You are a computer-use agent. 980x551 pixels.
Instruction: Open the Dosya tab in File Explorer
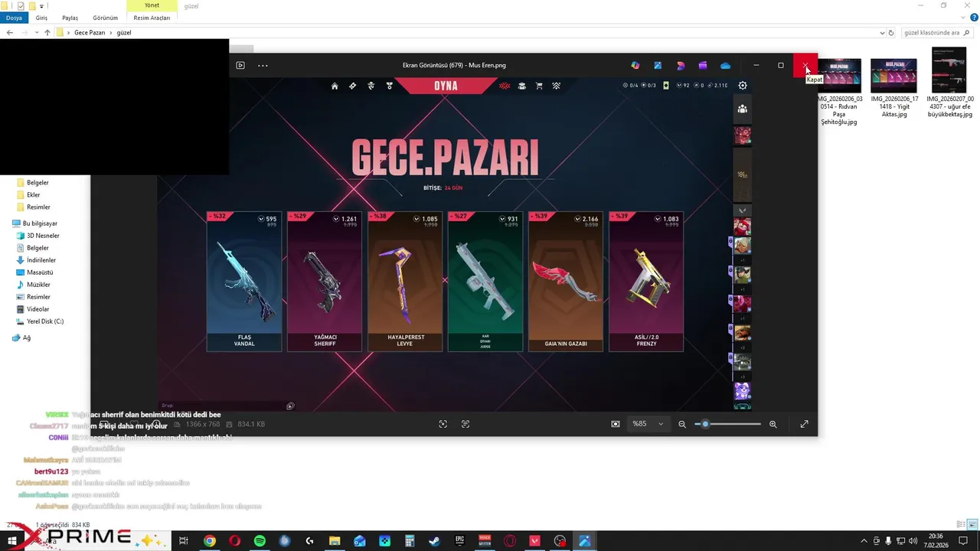[x=14, y=18]
